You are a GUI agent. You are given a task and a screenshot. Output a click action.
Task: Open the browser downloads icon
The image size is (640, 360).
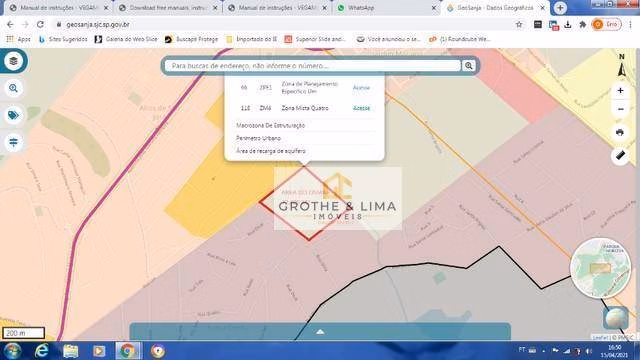[568, 24]
